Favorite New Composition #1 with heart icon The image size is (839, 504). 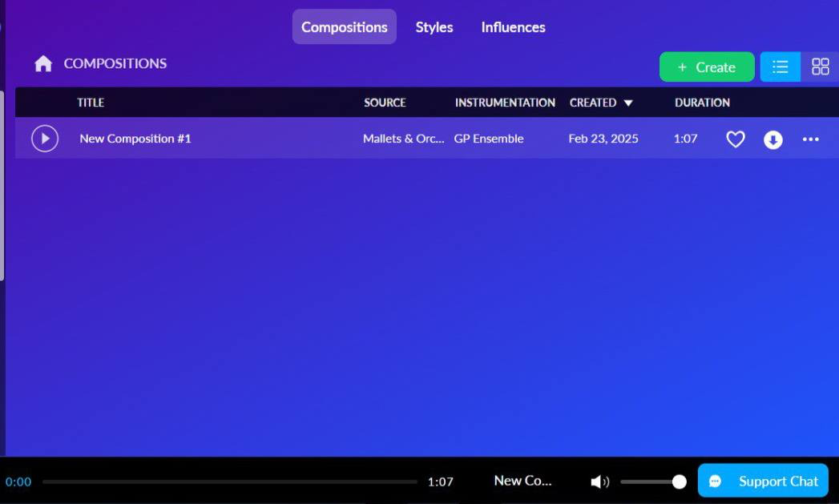[736, 139]
